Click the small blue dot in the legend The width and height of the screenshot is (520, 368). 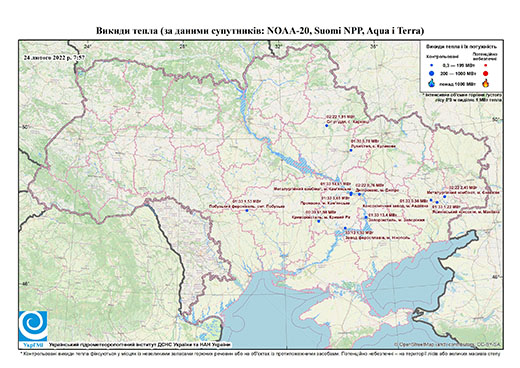(x=432, y=65)
